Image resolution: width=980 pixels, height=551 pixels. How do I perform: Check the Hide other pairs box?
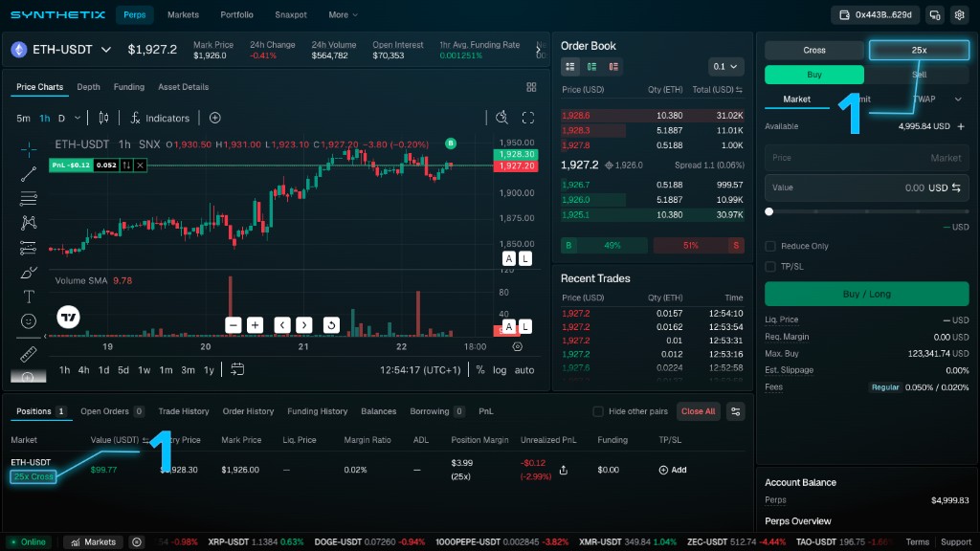(x=598, y=411)
